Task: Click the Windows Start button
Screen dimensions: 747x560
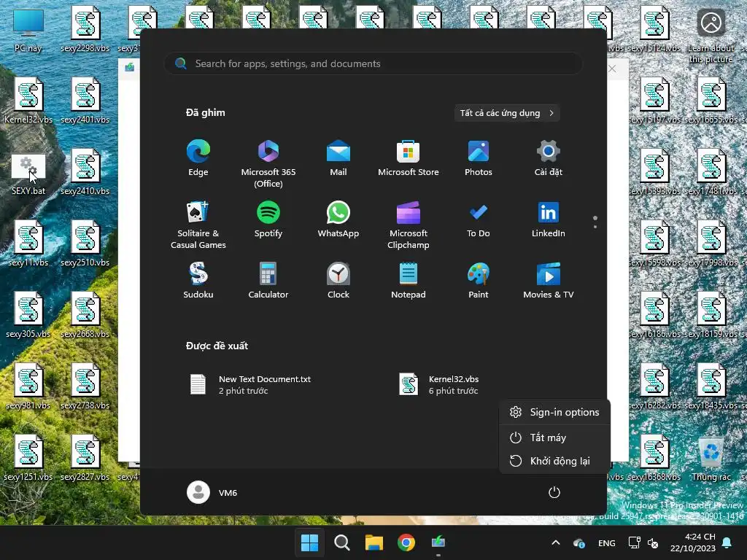Action: tap(309, 542)
